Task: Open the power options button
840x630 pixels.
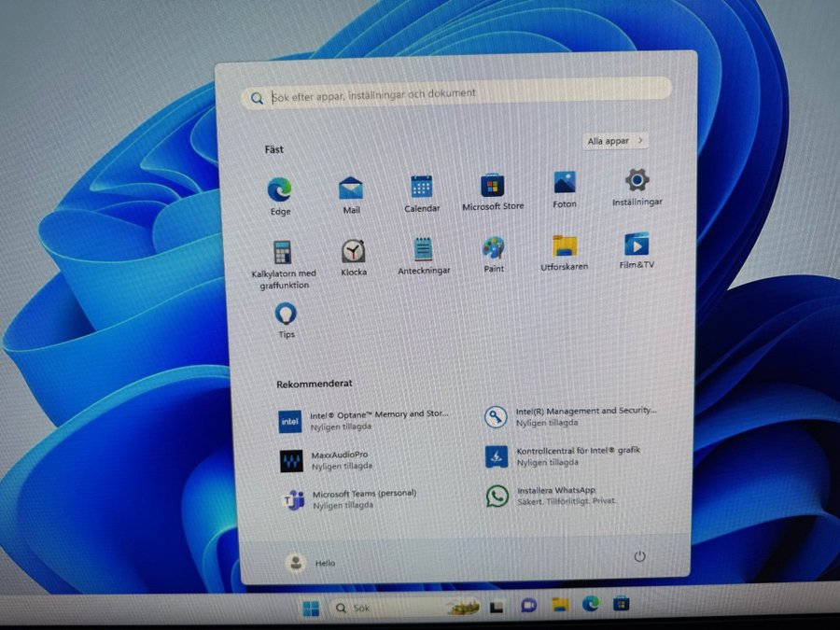Action: coord(639,556)
